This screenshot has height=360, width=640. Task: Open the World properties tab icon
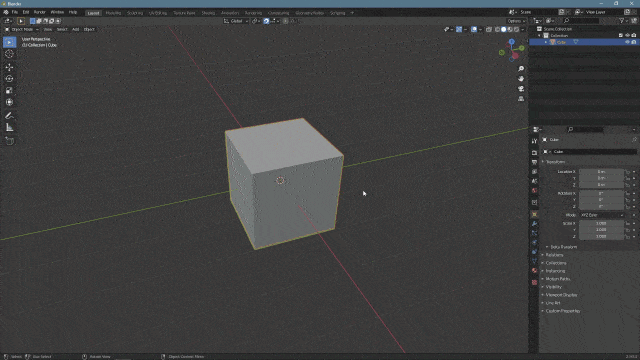tap(534, 191)
